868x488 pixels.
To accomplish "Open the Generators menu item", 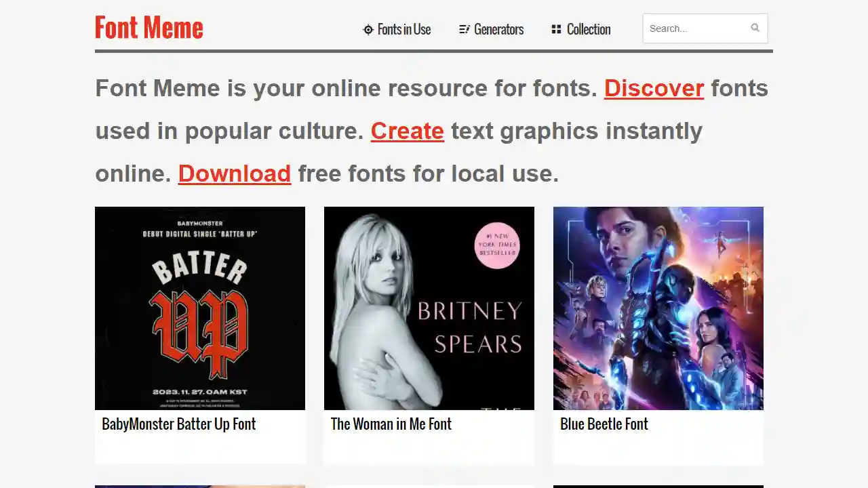I will pyautogui.click(x=499, y=29).
